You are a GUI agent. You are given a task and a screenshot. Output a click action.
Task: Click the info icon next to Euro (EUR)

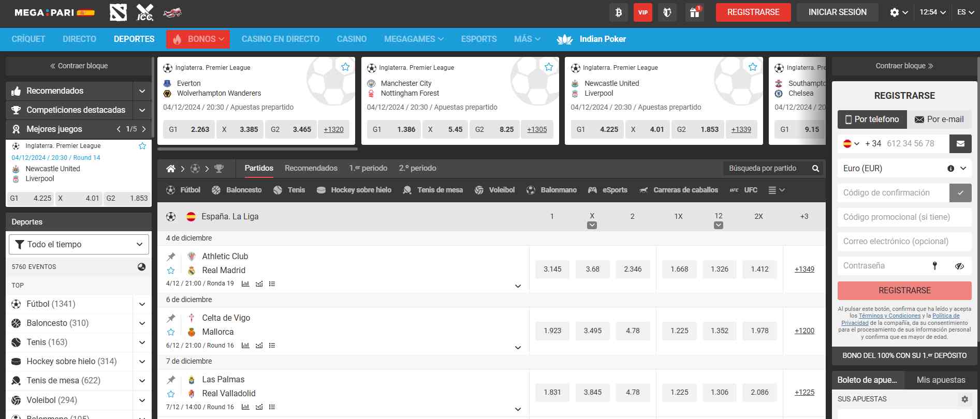tap(950, 168)
